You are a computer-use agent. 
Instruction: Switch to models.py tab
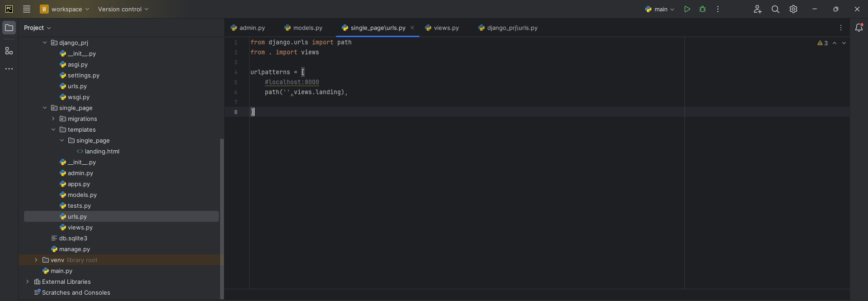[303, 28]
